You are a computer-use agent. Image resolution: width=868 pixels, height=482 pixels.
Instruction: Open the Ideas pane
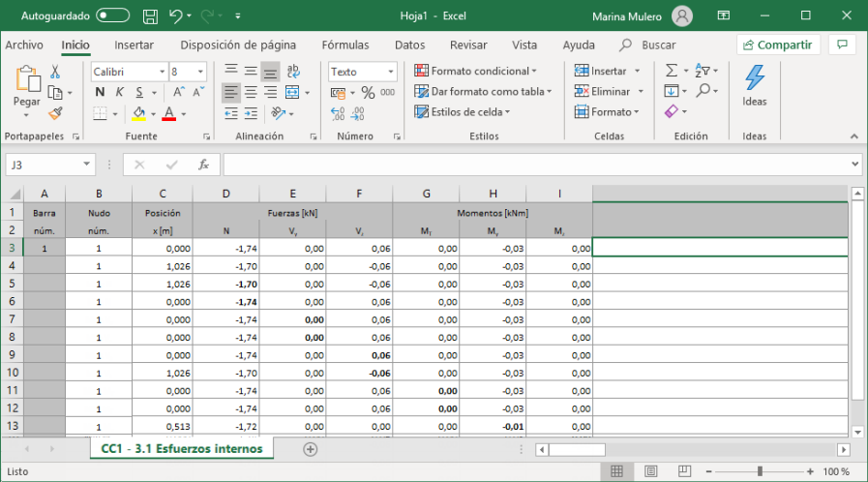pos(755,86)
